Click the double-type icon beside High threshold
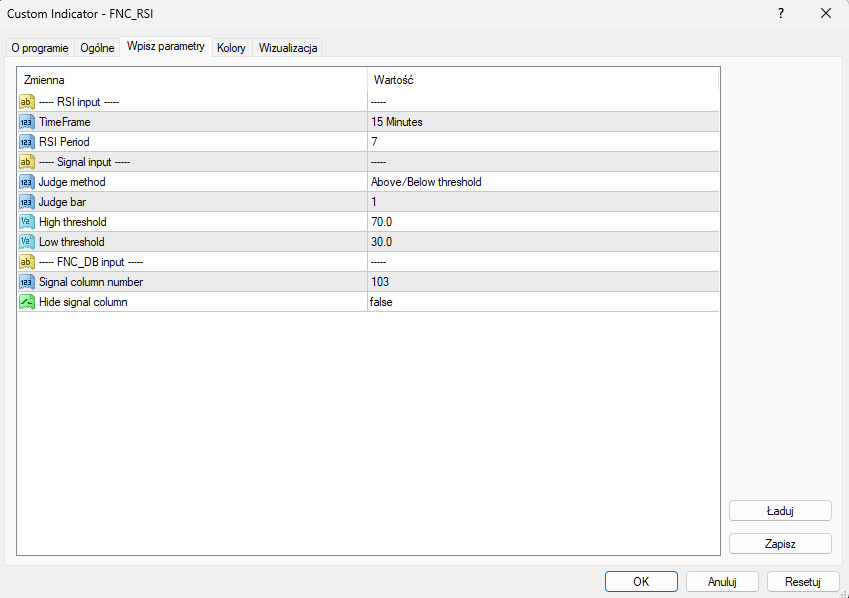 [27, 222]
